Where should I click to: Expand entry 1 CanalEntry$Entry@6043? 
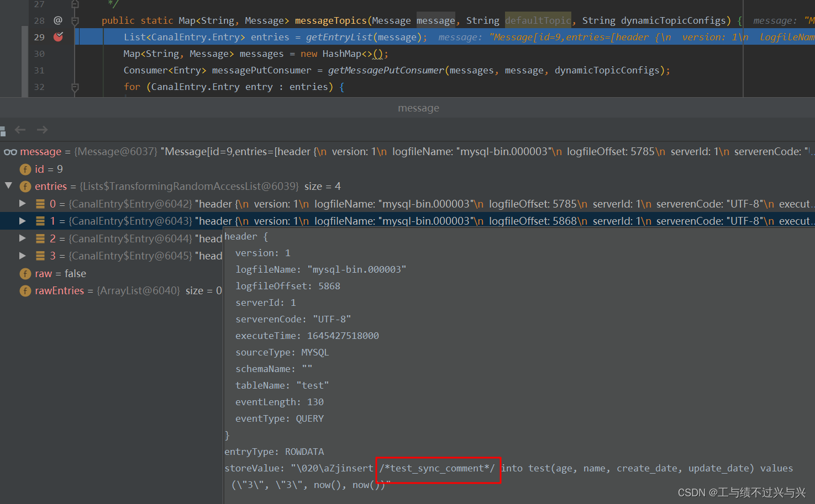[x=23, y=221]
